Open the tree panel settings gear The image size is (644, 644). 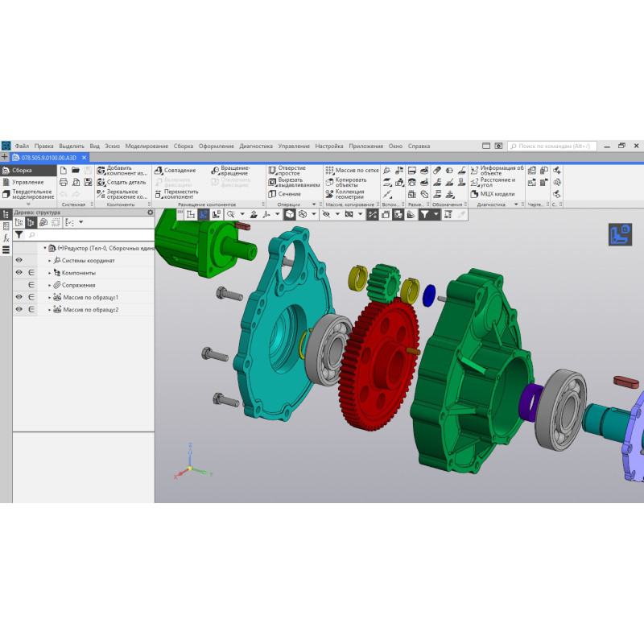click(150, 213)
